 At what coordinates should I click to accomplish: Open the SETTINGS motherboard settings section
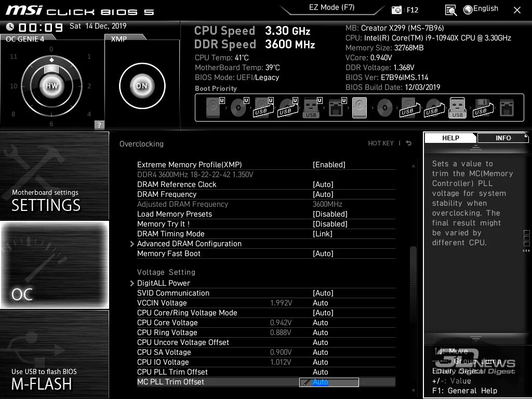[54, 176]
